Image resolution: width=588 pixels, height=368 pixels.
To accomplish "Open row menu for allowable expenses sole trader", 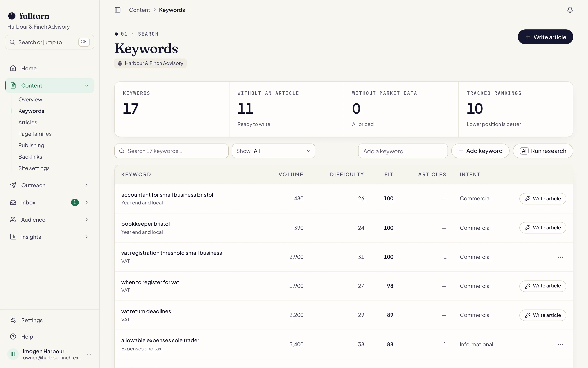I will tap(561, 344).
